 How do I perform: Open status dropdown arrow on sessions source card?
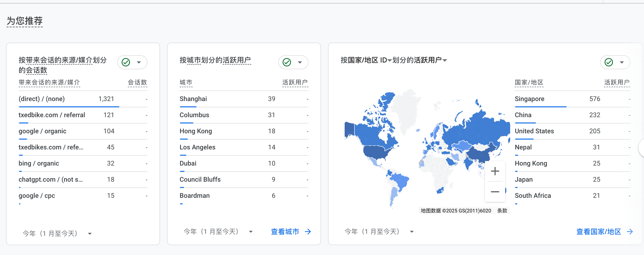[139, 62]
